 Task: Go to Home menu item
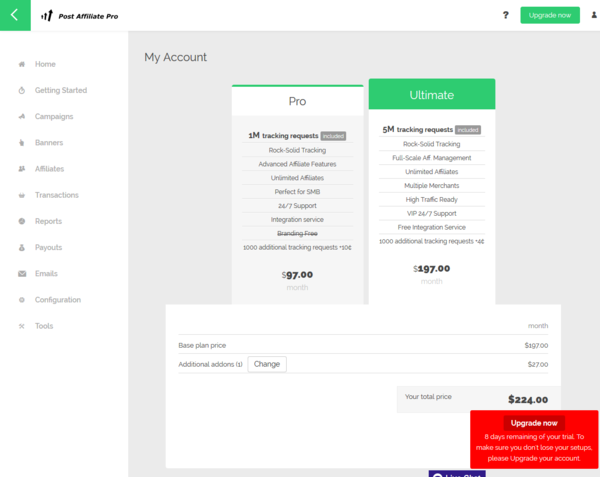(45, 64)
